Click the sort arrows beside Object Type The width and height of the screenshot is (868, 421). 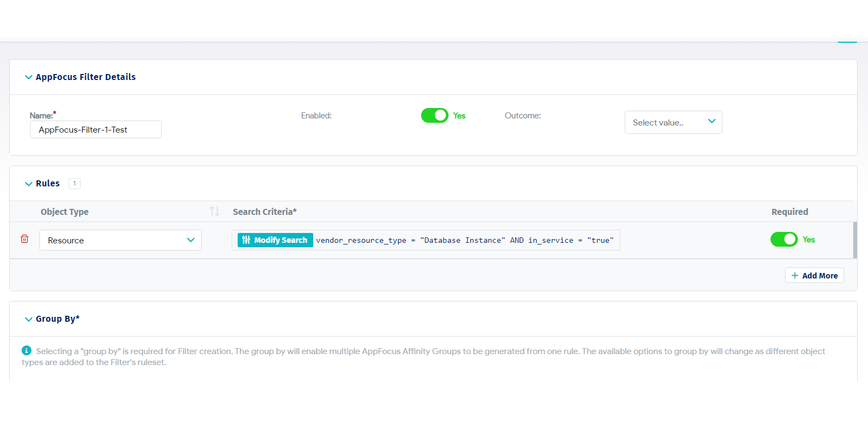point(214,211)
